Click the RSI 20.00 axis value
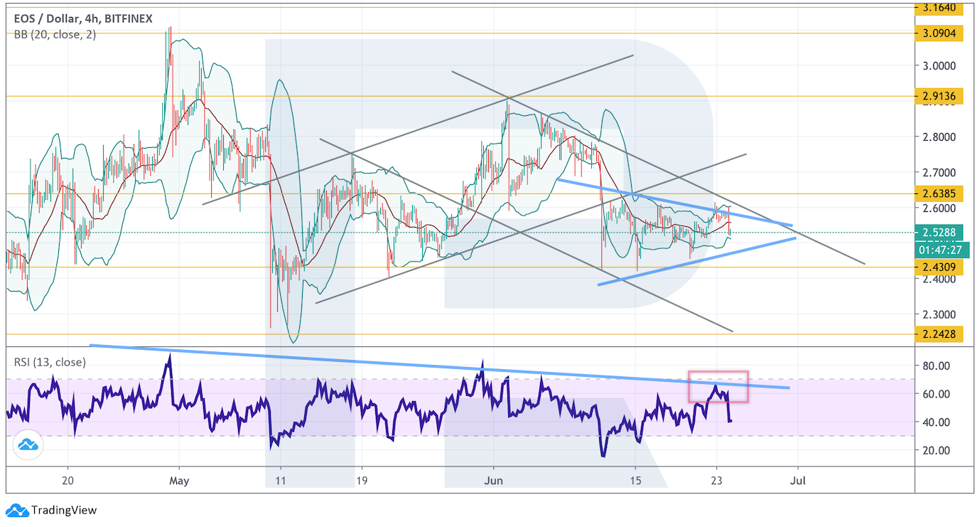This screenshot has width=980, height=527. tap(936, 450)
